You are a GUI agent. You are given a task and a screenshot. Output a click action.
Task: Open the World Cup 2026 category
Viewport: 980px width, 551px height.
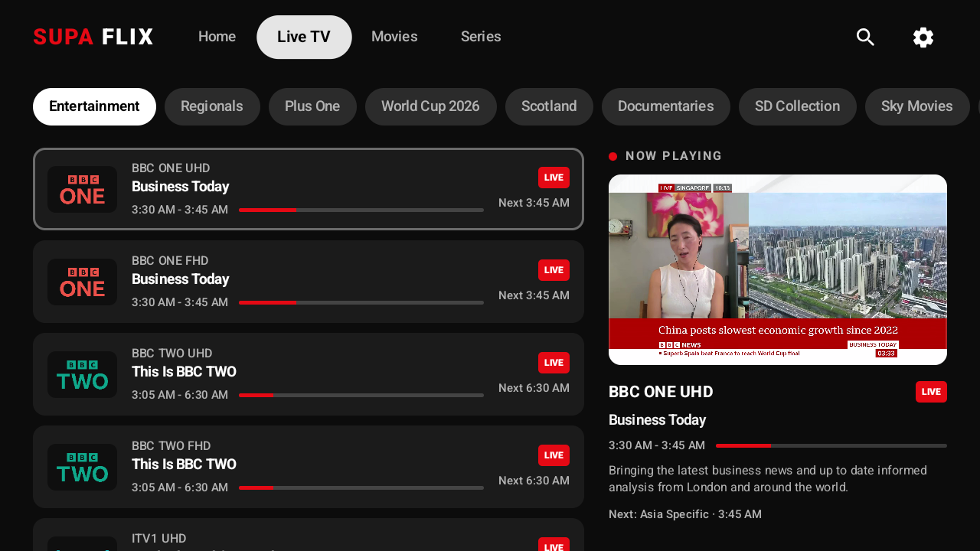tap(430, 106)
